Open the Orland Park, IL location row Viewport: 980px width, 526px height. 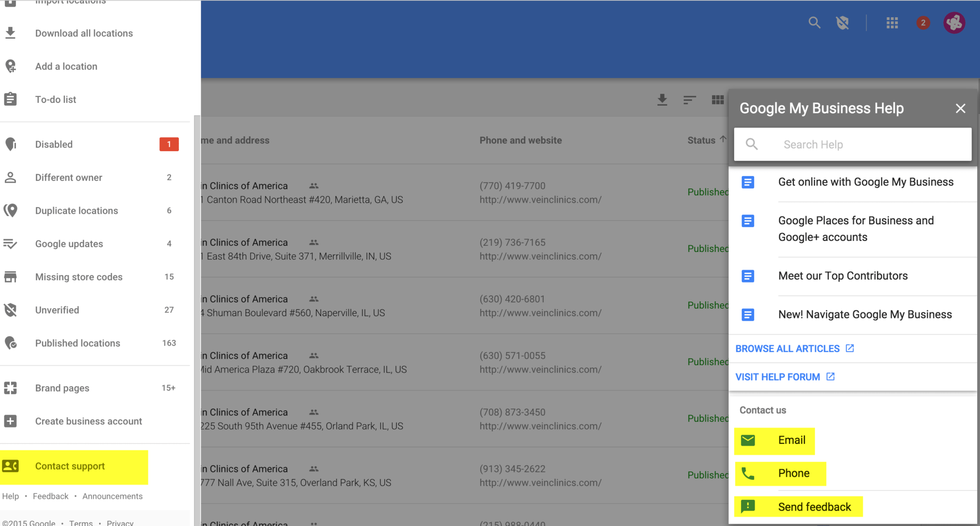pos(464,419)
